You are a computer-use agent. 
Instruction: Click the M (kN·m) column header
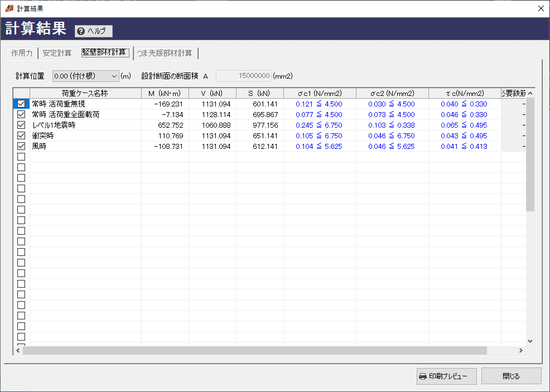click(165, 93)
